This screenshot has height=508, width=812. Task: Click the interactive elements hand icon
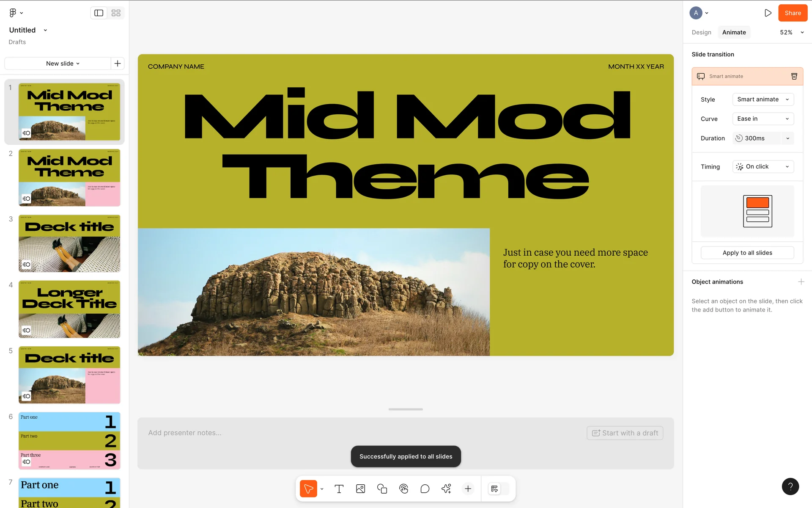click(403, 489)
